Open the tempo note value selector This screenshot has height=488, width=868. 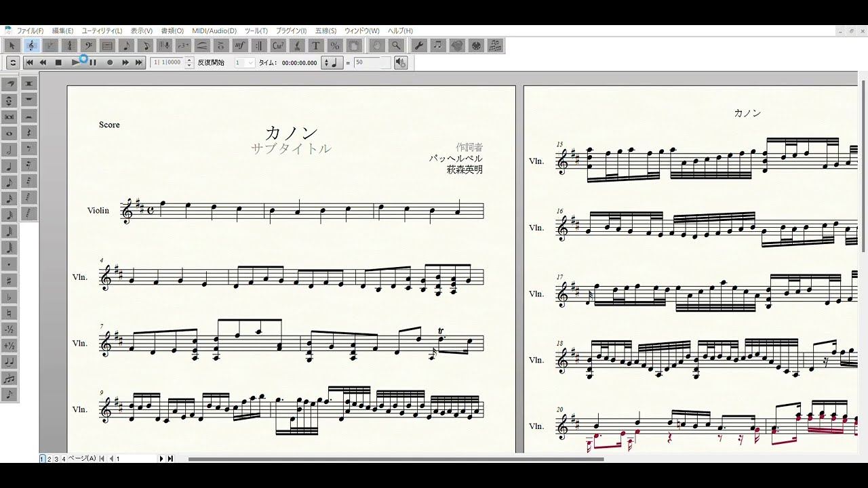[332, 62]
